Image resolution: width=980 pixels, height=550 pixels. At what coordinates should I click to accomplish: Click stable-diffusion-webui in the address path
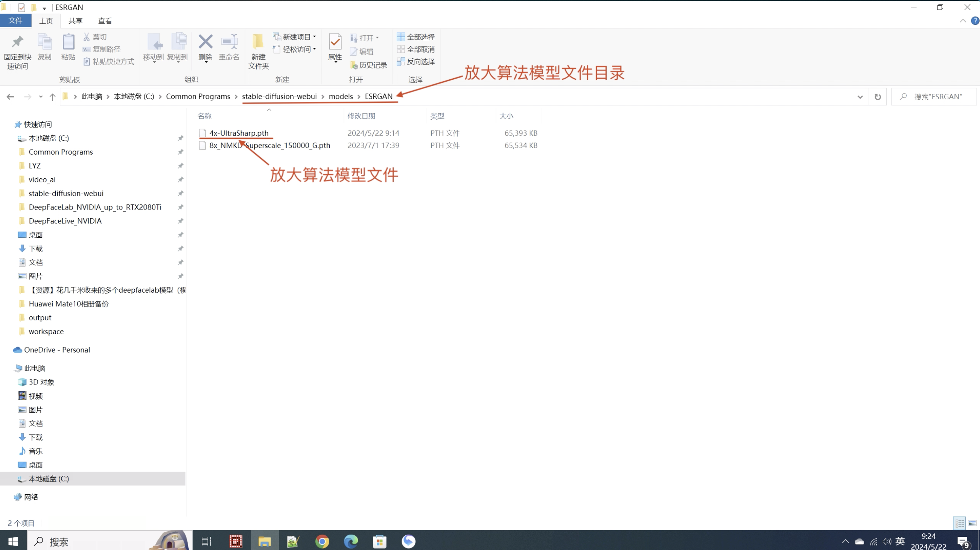tap(279, 97)
